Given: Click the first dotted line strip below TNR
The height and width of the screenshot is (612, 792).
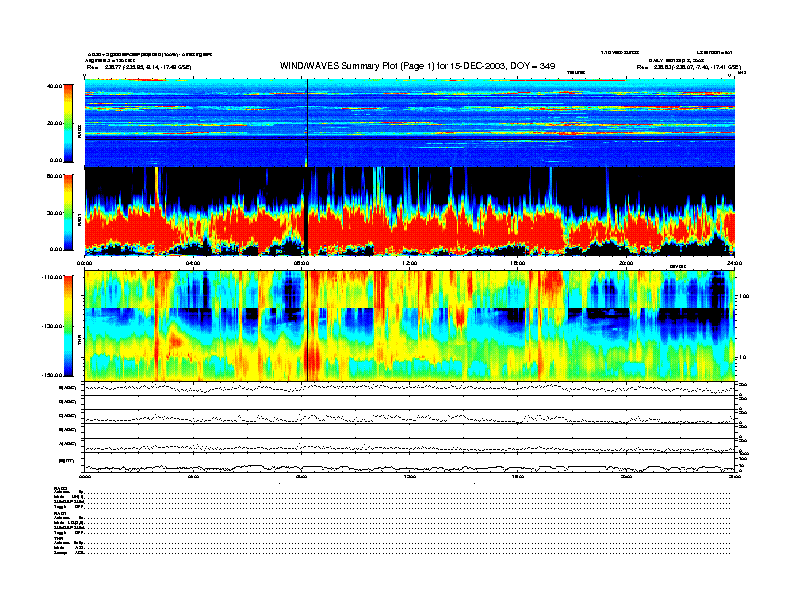Looking at the screenshot, I should 410,388.
